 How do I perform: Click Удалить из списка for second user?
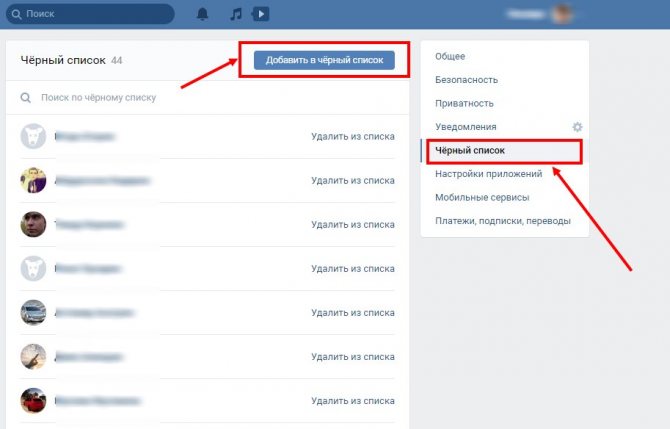pos(353,181)
